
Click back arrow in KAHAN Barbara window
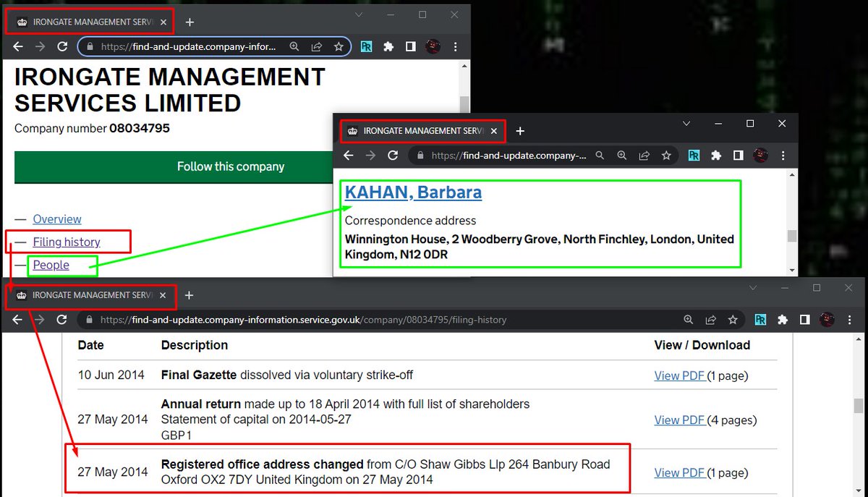pyautogui.click(x=348, y=156)
